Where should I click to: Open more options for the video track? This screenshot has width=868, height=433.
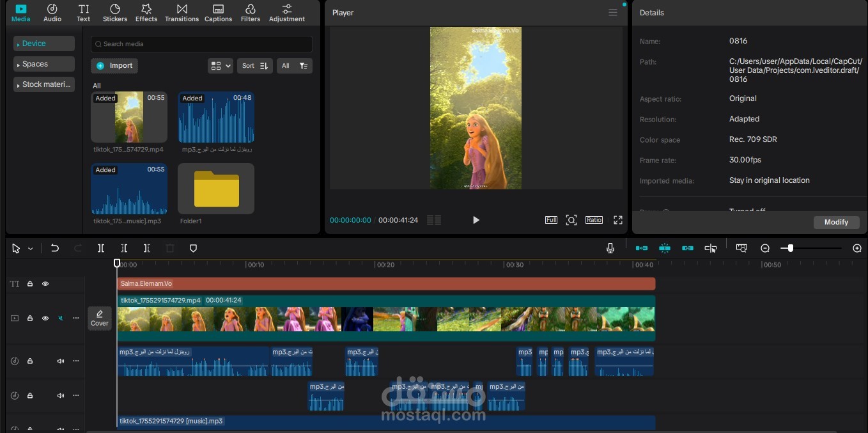coord(76,318)
